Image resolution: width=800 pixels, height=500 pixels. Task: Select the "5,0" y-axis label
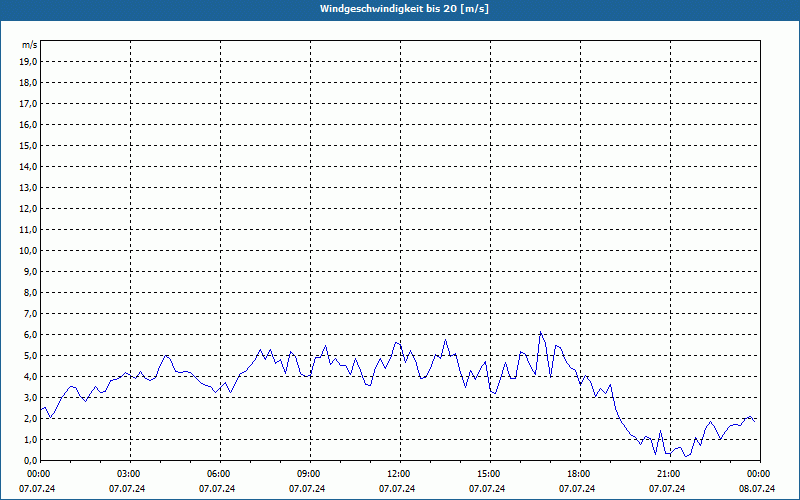tap(31, 356)
